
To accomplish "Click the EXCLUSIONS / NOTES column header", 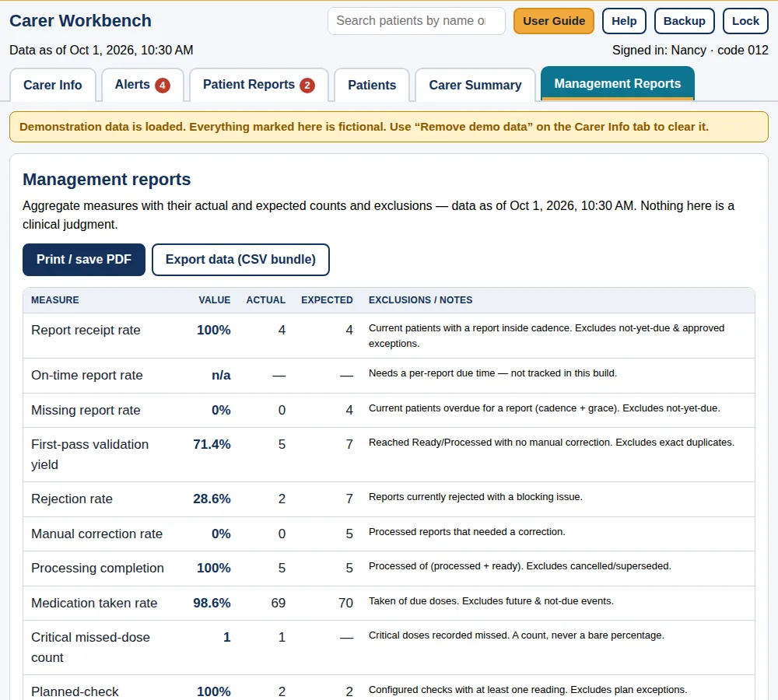I will 420,300.
